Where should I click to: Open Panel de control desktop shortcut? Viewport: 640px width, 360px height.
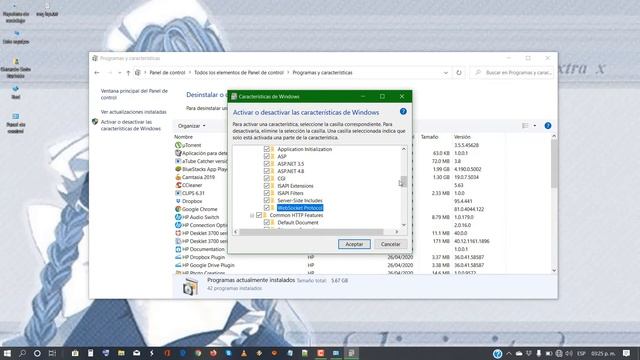(16, 123)
